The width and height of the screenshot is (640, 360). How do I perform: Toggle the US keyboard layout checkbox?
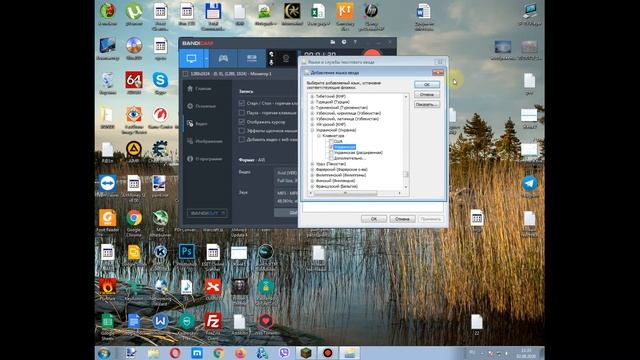tap(331, 141)
